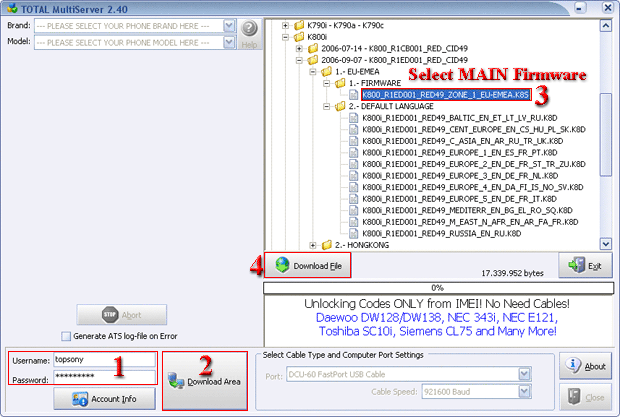Click the Close button at bottom right
This screenshot has height=417, width=620.
pyautogui.click(x=586, y=397)
